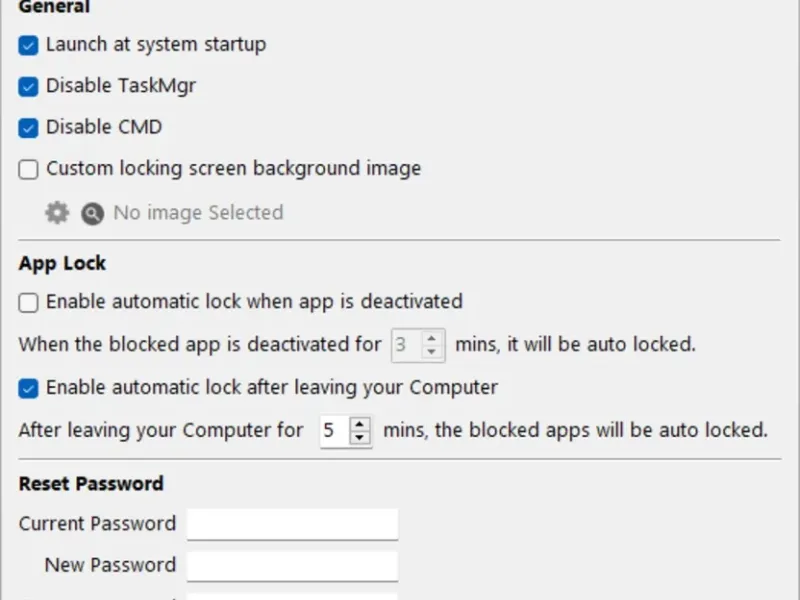The width and height of the screenshot is (800, 600).
Task: Click the Current Password label
Action: pos(97,524)
